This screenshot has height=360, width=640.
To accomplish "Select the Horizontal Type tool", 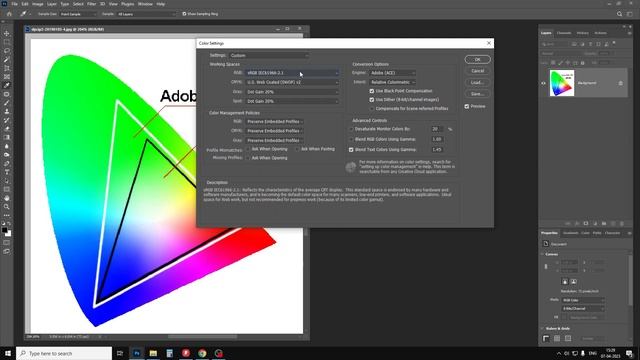I will (7, 172).
